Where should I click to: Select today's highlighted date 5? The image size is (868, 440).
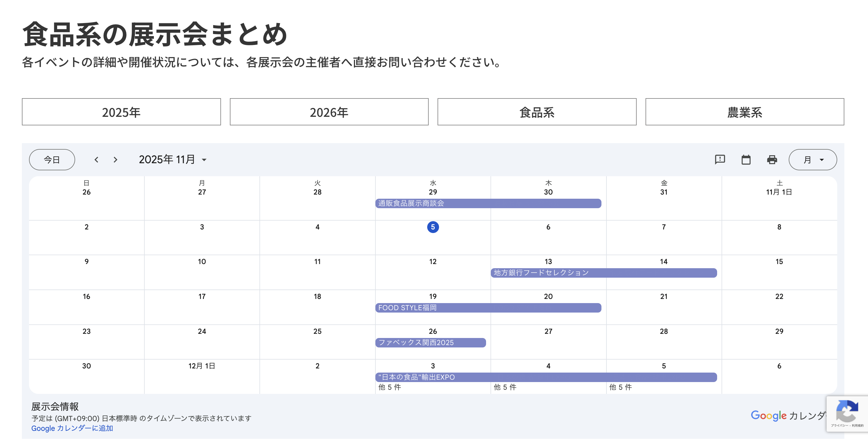433,227
